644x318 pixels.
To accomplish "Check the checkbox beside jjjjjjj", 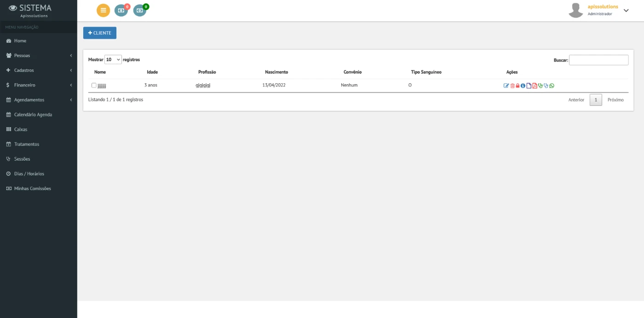I will click(x=94, y=85).
